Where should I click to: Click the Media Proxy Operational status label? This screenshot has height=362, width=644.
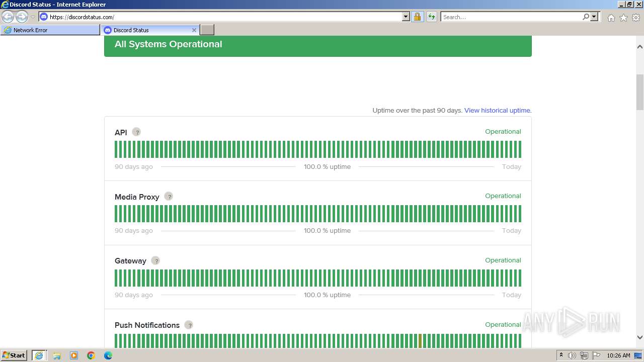[x=503, y=196]
